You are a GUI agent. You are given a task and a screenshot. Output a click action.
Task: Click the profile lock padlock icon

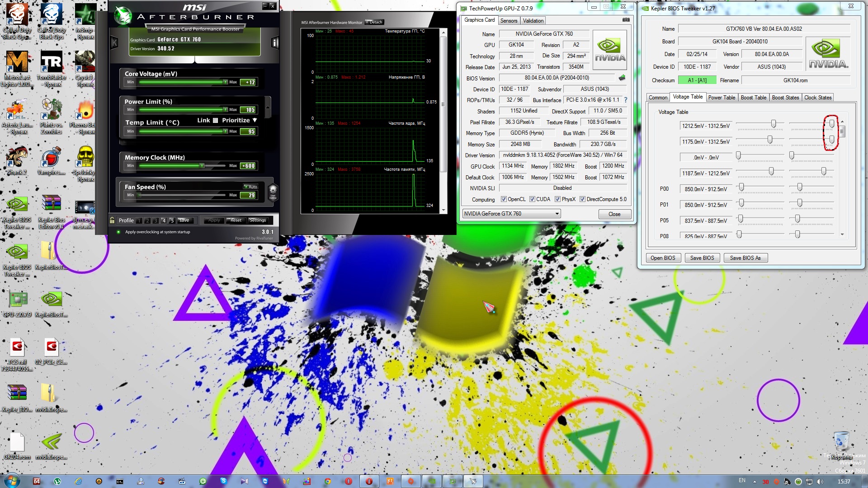point(112,220)
